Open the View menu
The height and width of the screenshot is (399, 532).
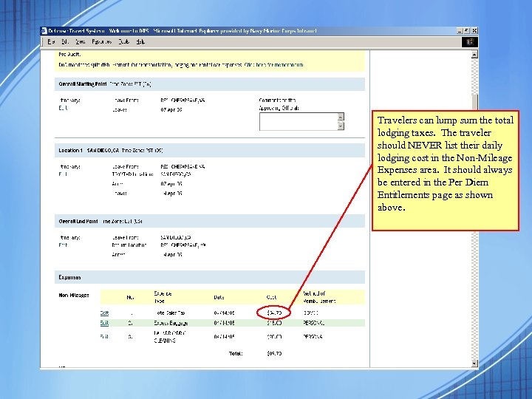(x=80, y=41)
